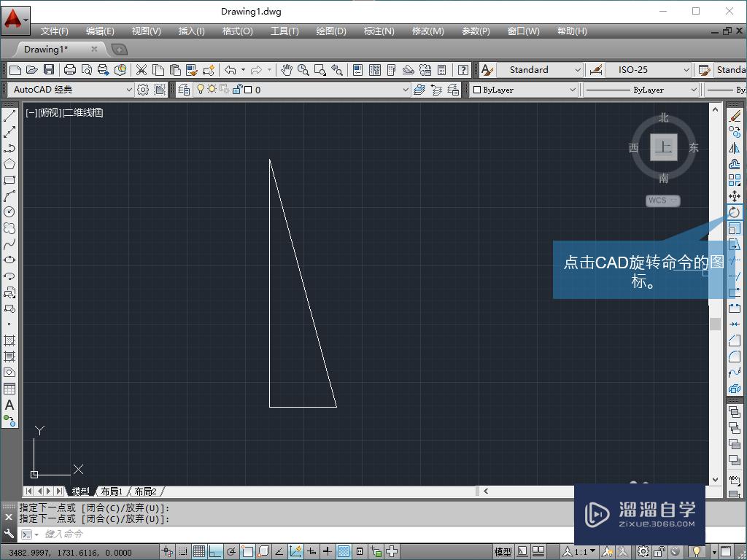Select the Circle drawing tool
The height and width of the screenshot is (560, 747).
9,212
